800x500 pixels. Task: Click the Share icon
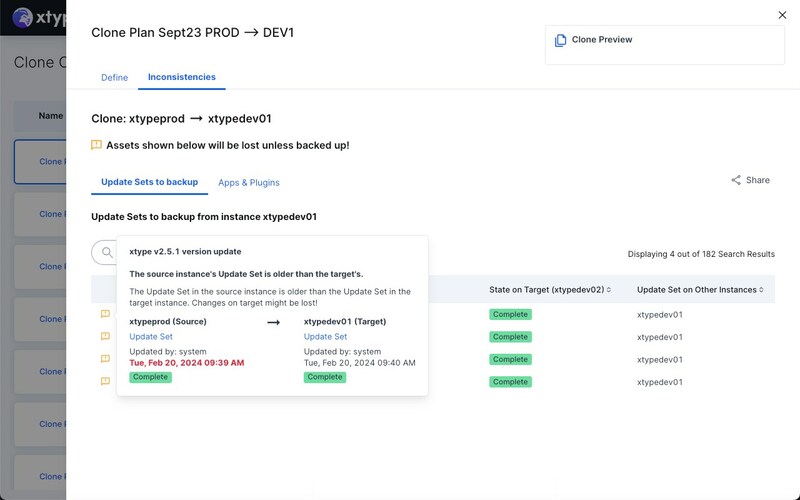(x=736, y=181)
